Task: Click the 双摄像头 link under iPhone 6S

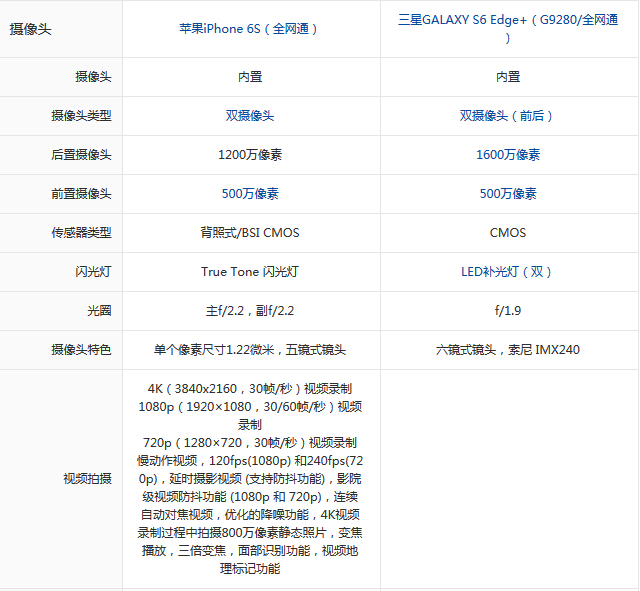Action: click(x=250, y=116)
